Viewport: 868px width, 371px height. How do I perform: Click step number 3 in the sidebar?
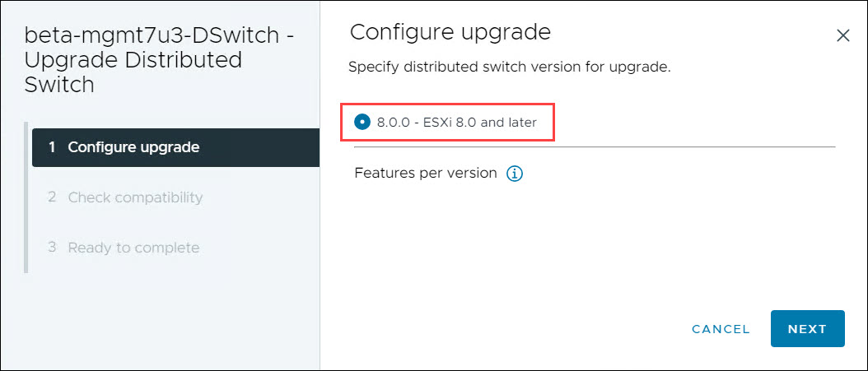click(x=52, y=247)
